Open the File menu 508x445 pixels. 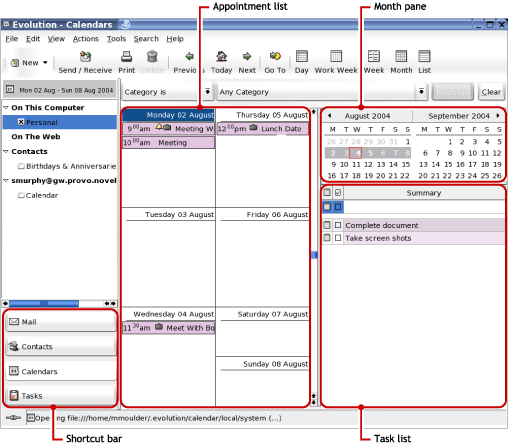click(x=12, y=39)
